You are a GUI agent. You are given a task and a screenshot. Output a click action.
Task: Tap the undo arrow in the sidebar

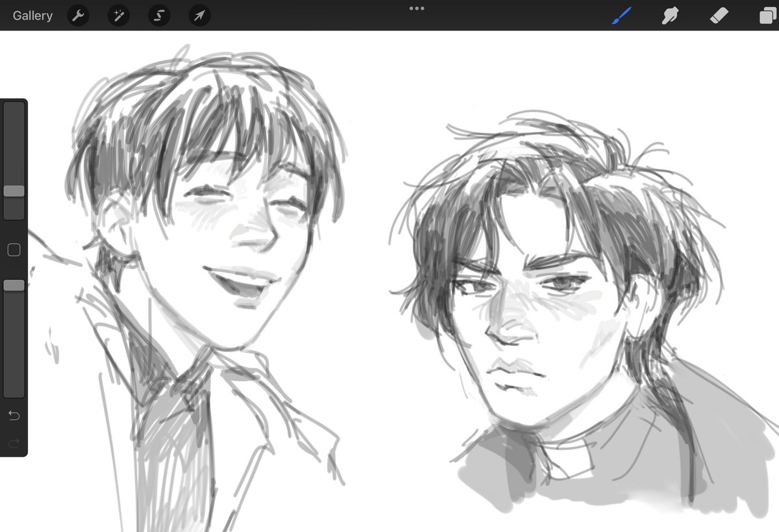[14, 415]
